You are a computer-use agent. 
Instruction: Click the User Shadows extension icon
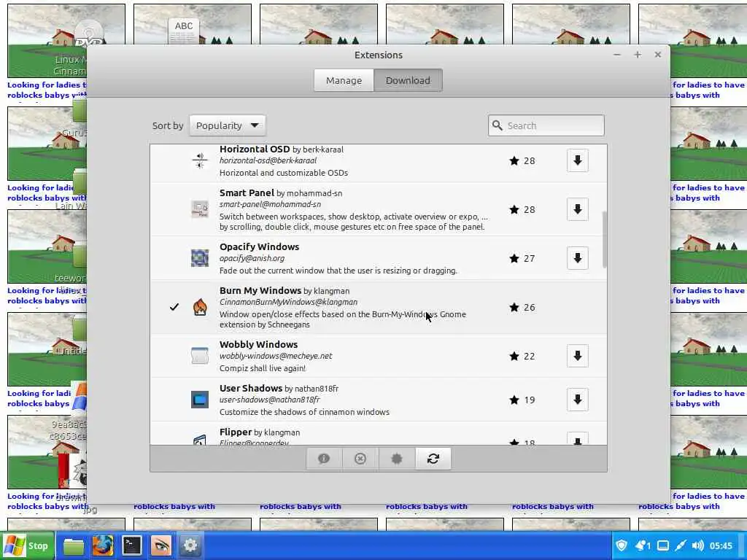(x=200, y=400)
